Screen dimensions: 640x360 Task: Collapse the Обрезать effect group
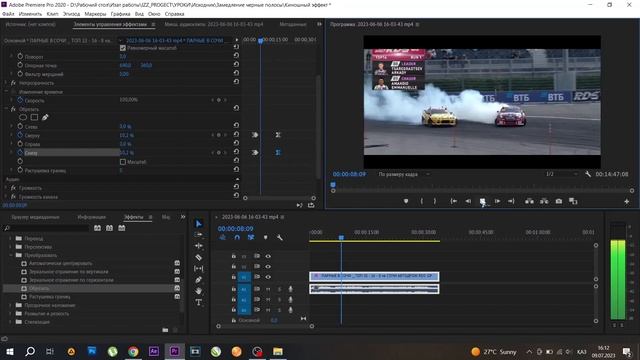coord(6,109)
